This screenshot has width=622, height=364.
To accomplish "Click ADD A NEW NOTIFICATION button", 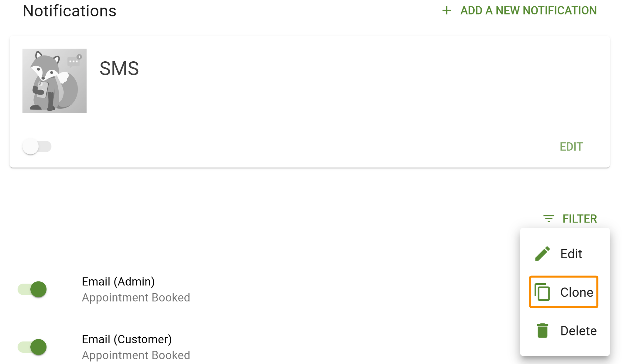I will (x=519, y=11).
